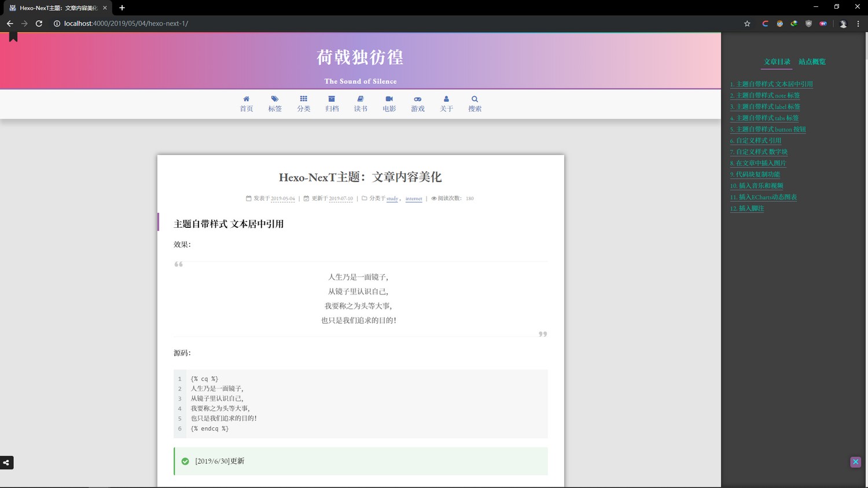Open the 读书 books nav item

[x=361, y=104]
